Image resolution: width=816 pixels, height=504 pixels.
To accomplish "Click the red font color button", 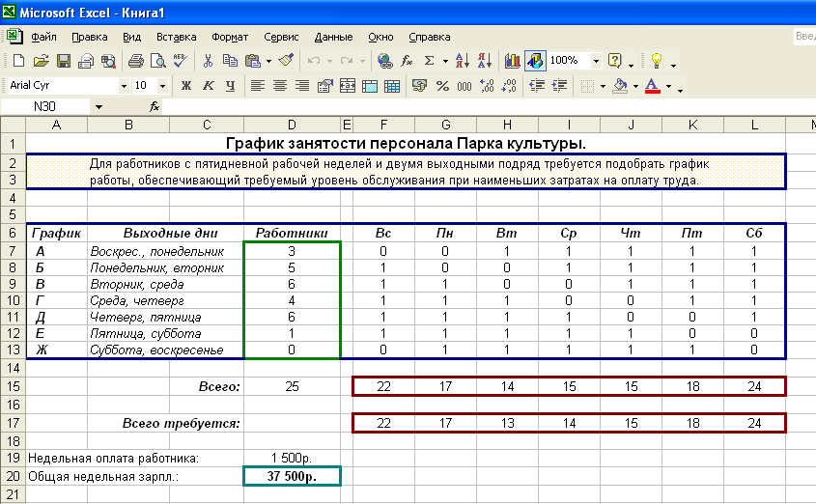I will click(x=652, y=86).
